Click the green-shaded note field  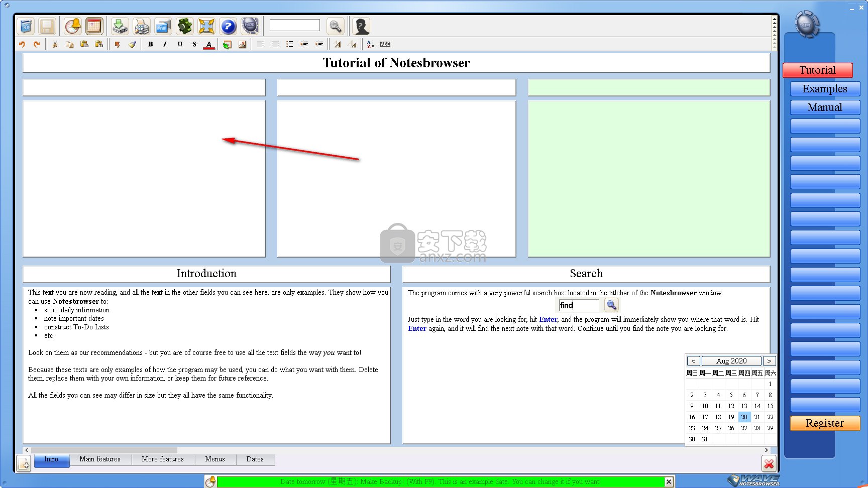[649, 179]
